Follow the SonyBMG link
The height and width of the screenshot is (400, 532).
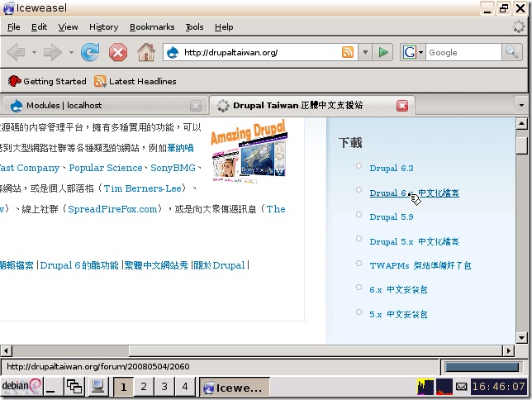173,168
